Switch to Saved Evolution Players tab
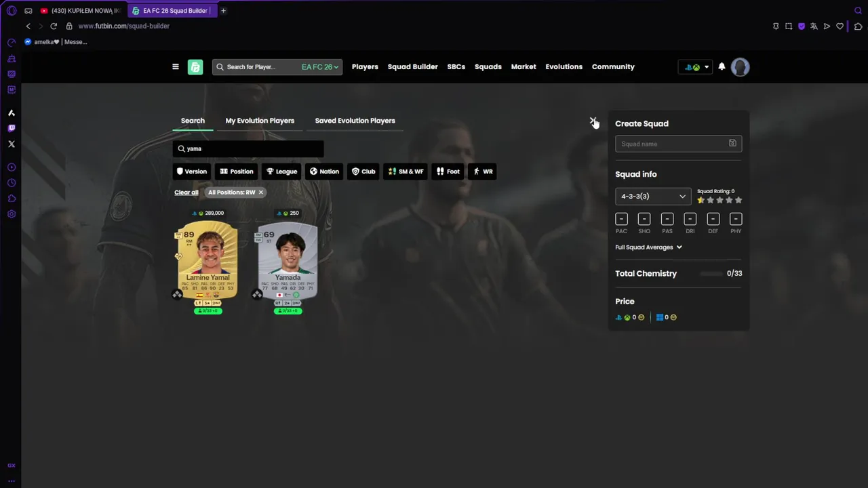Image resolution: width=868 pixels, height=488 pixels. [x=355, y=121]
